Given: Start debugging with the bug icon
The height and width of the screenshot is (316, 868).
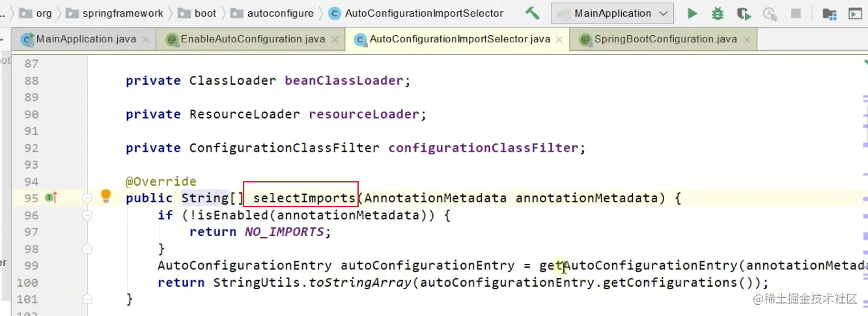Looking at the screenshot, I should point(718,13).
